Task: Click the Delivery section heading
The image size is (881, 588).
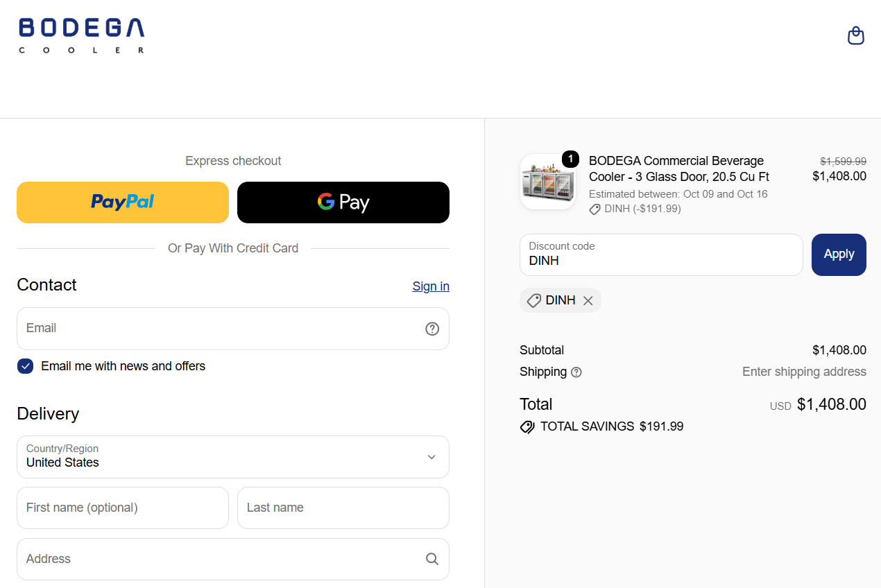Action: click(x=48, y=414)
